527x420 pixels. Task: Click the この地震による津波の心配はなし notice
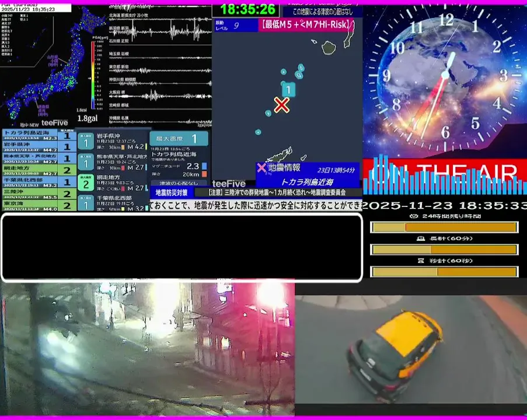tap(322, 12)
